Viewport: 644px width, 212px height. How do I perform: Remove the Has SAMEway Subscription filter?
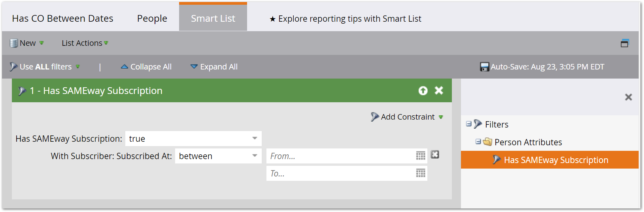(x=439, y=90)
